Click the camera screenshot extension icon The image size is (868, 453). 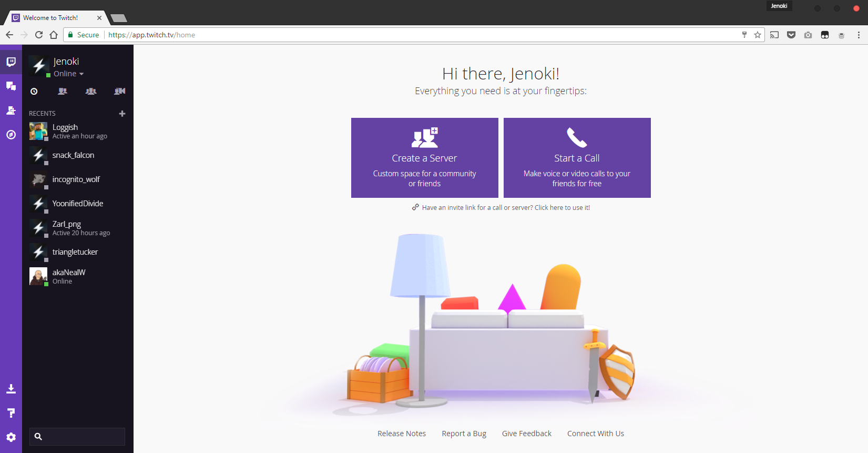tap(808, 35)
